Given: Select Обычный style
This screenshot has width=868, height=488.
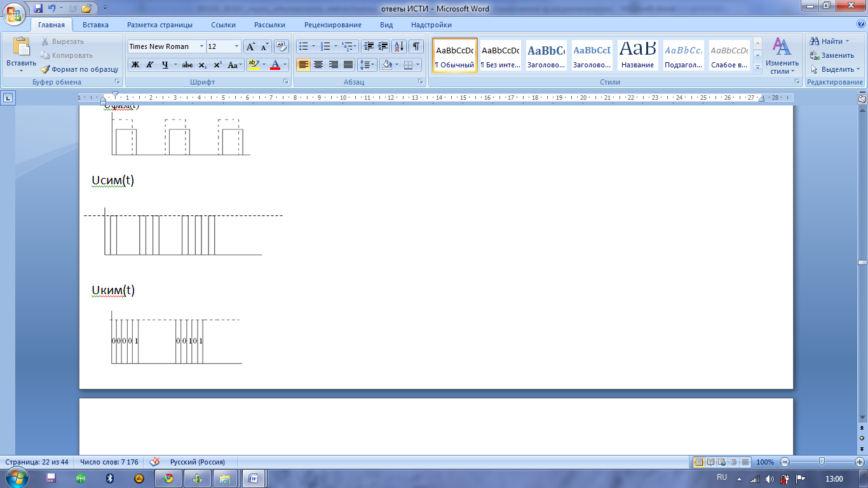Looking at the screenshot, I should [455, 55].
